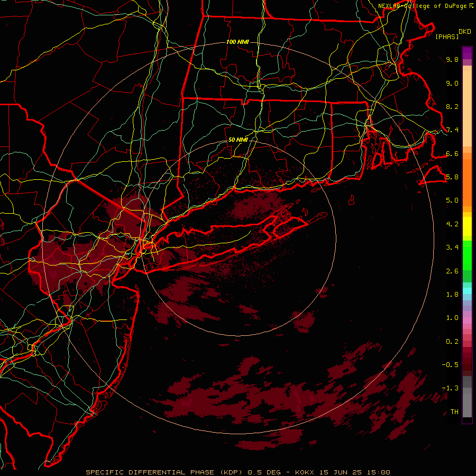Viewport: 476px width, 476px height.
Task: Click the "3.4" legend value
Action: [452, 248]
